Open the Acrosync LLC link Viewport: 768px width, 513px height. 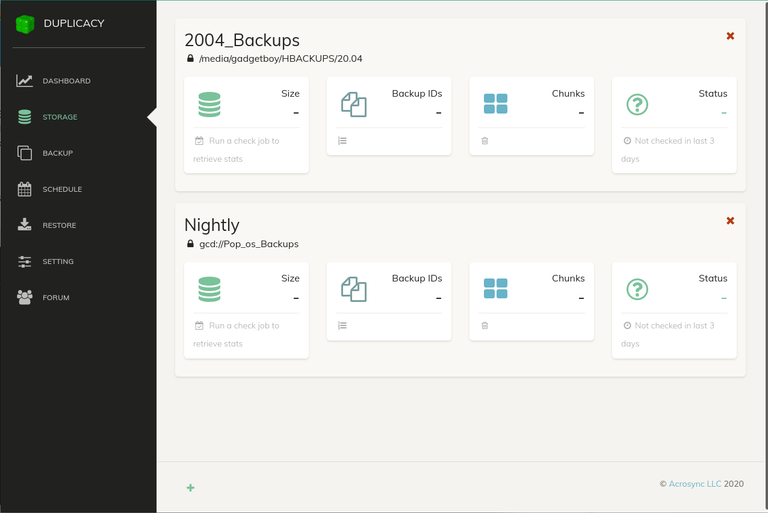coord(695,484)
